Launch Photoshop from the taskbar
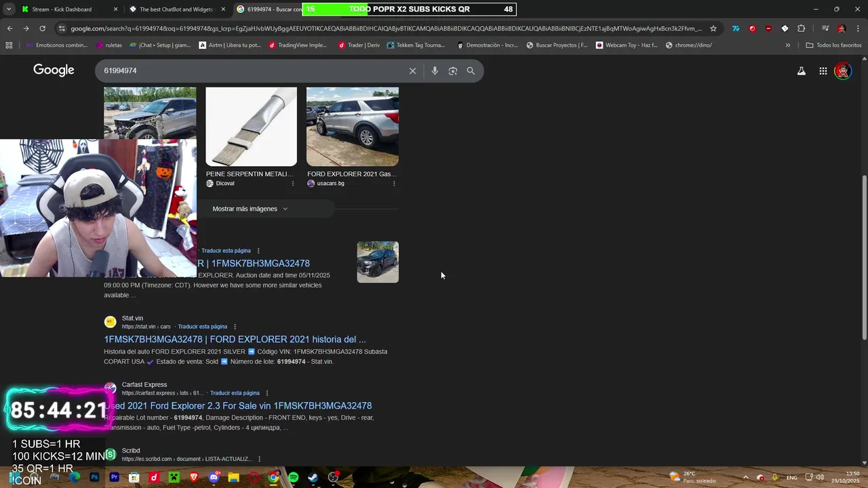868x488 pixels. point(94,477)
